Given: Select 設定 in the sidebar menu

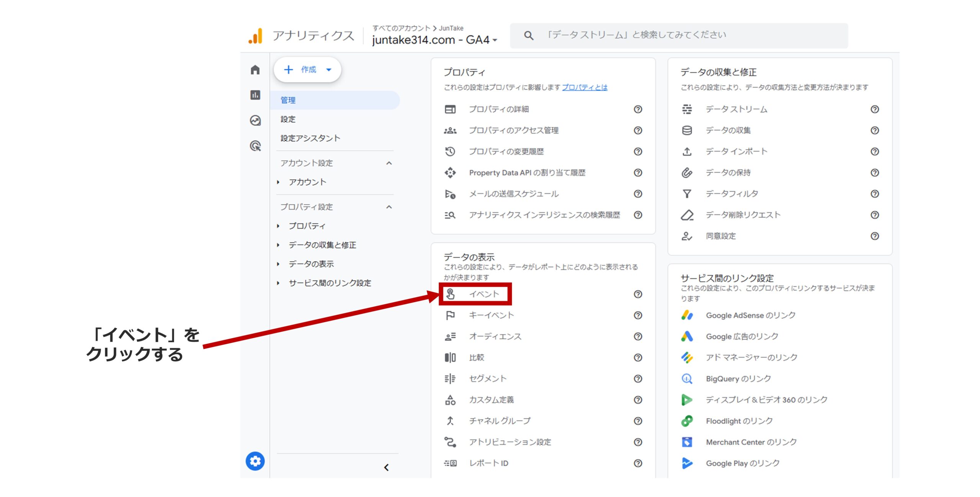Looking at the screenshot, I should 287,119.
